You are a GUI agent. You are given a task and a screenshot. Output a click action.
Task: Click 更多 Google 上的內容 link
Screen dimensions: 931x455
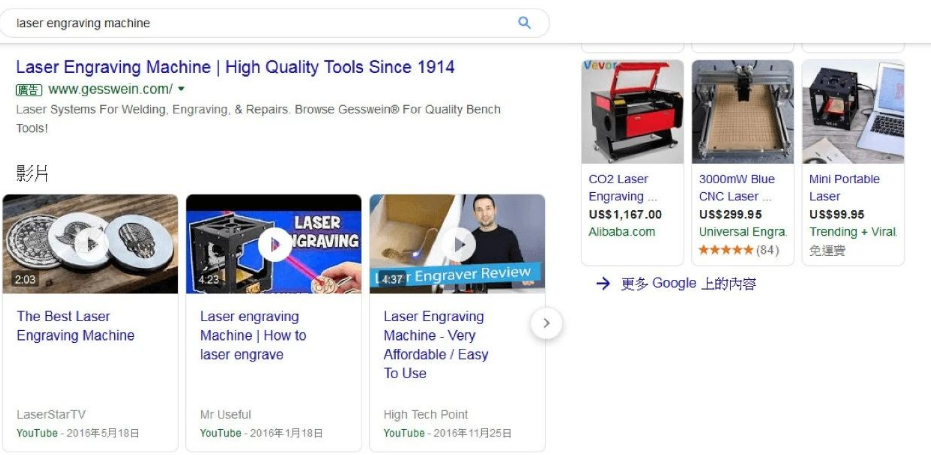[x=689, y=283]
